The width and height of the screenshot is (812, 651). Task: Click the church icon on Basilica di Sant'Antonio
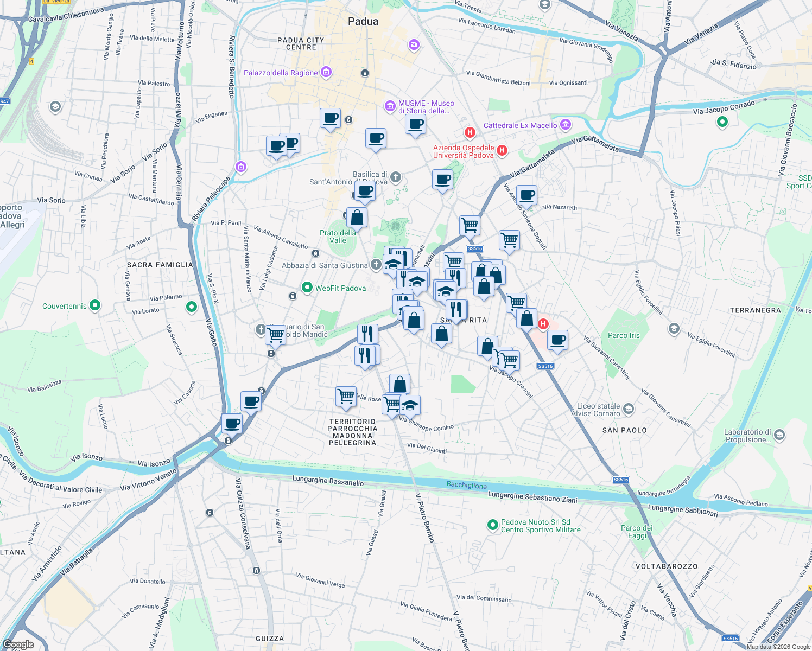395,176
